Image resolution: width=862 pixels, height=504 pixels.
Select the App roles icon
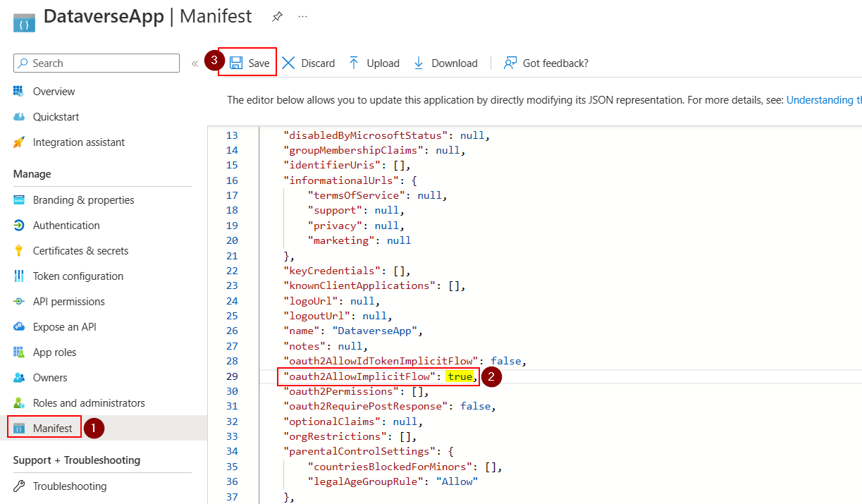(20, 352)
